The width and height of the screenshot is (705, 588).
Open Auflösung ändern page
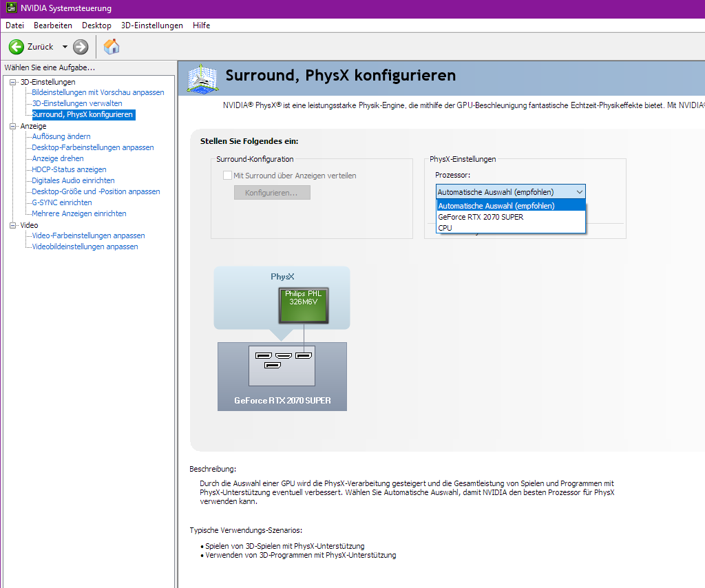pyautogui.click(x=61, y=136)
